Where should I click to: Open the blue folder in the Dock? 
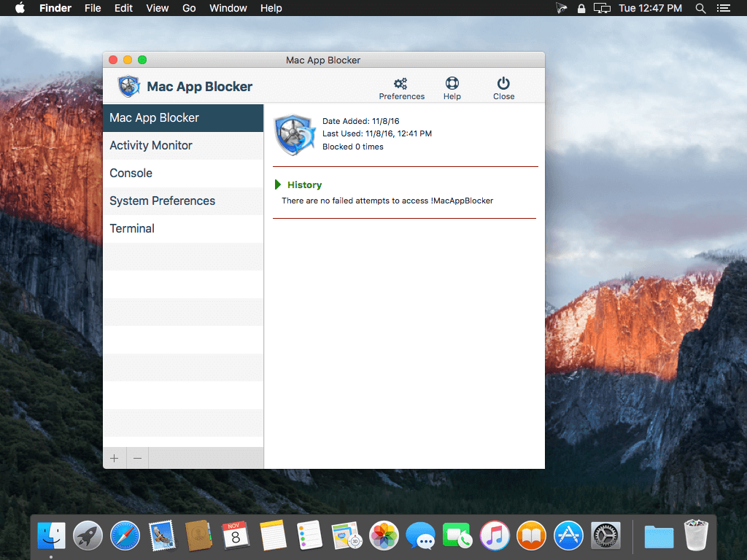tap(659, 536)
